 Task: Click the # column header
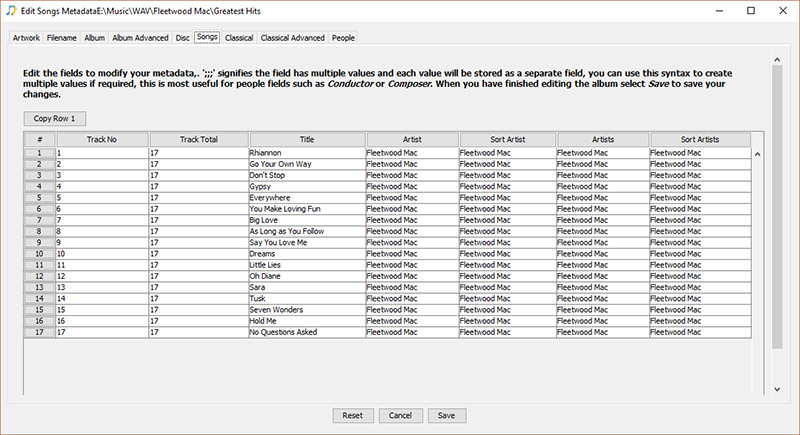[40, 139]
